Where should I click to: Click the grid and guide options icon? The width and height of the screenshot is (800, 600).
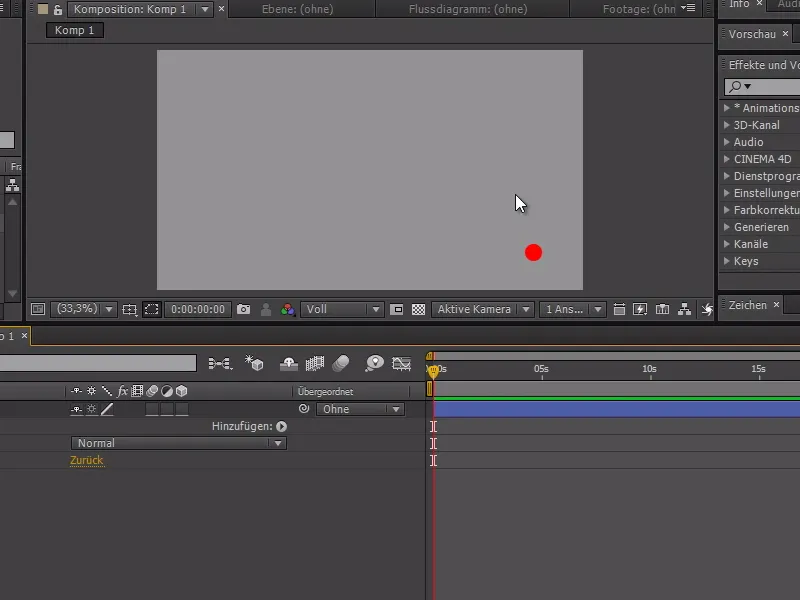[131, 310]
